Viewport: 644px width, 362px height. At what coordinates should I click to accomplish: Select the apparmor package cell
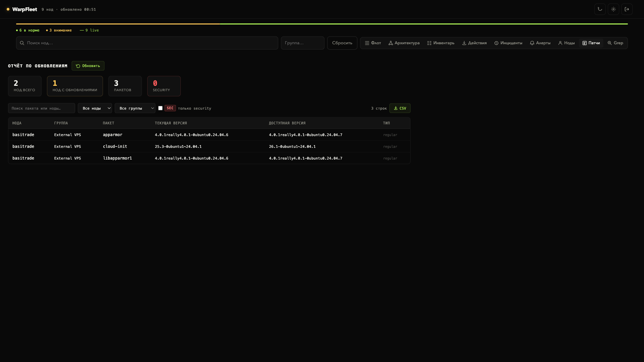(113, 135)
